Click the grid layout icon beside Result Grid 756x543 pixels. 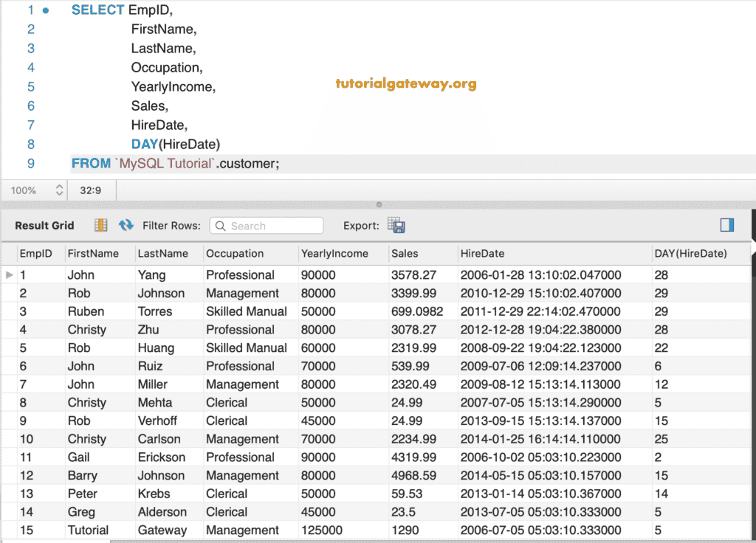pos(101,226)
